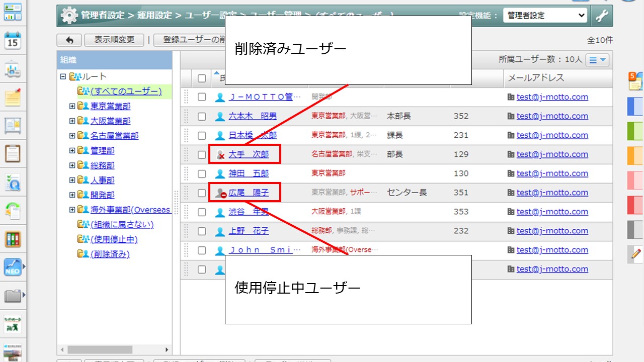Click the wrench settings icon in header
644x362 pixels.
click(601, 16)
